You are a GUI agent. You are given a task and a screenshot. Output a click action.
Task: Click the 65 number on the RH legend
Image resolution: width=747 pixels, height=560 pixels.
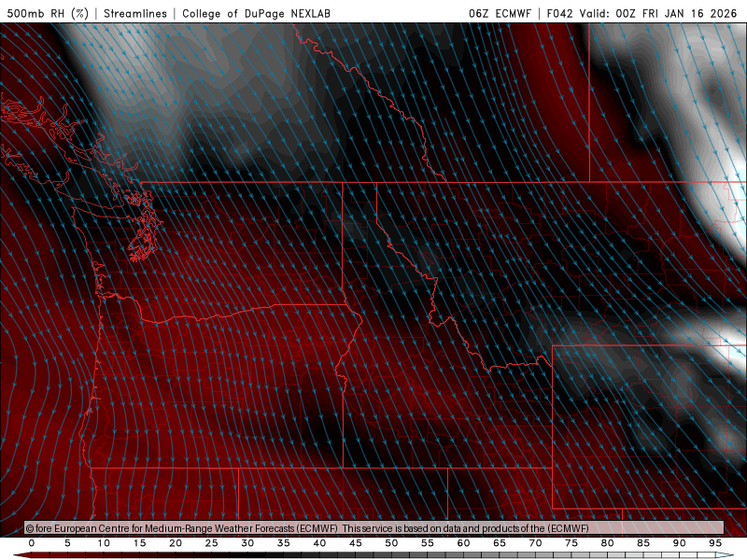click(500, 543)
